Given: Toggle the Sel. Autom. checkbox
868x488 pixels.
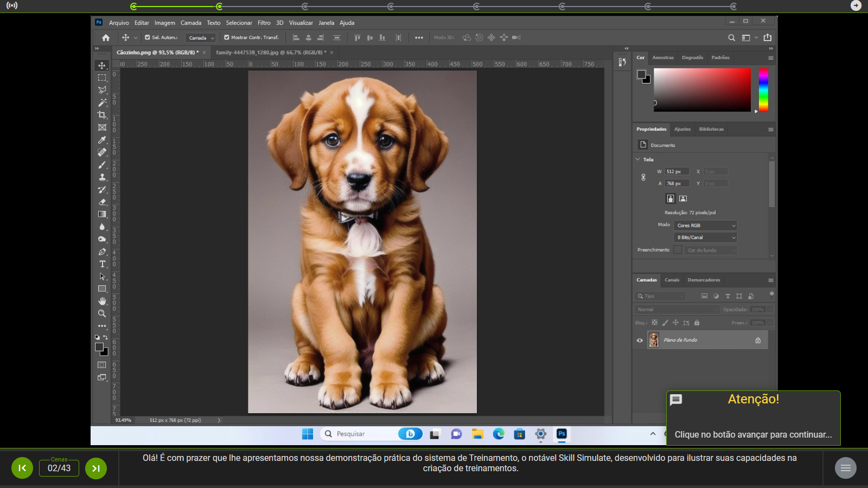Looking at the screenshot, I should (148, 37).
